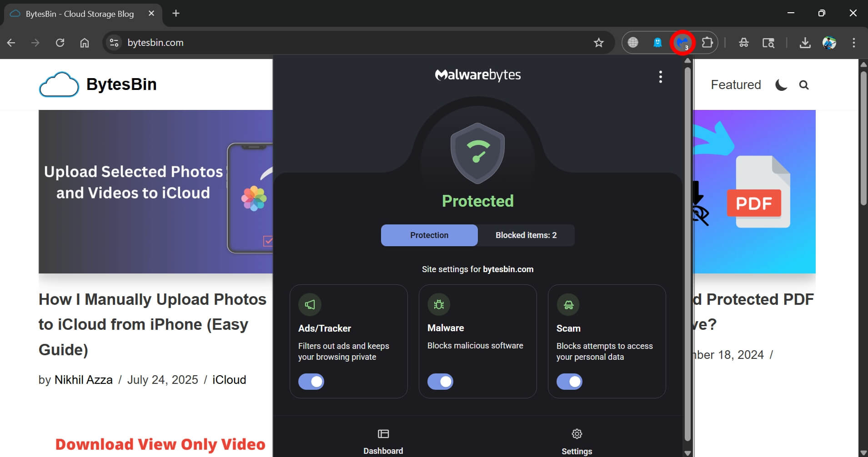Click the Malwarebytes logo text

click(x=477, y=75)
